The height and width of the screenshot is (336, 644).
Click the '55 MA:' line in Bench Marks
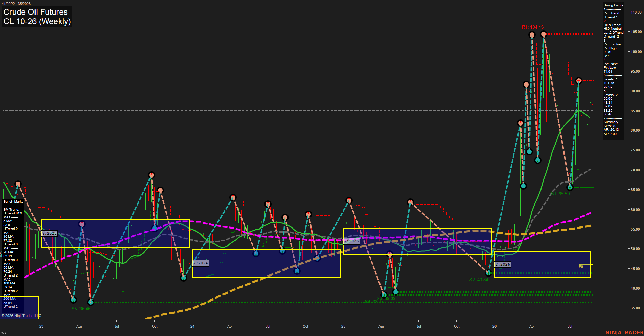point(9,268)
